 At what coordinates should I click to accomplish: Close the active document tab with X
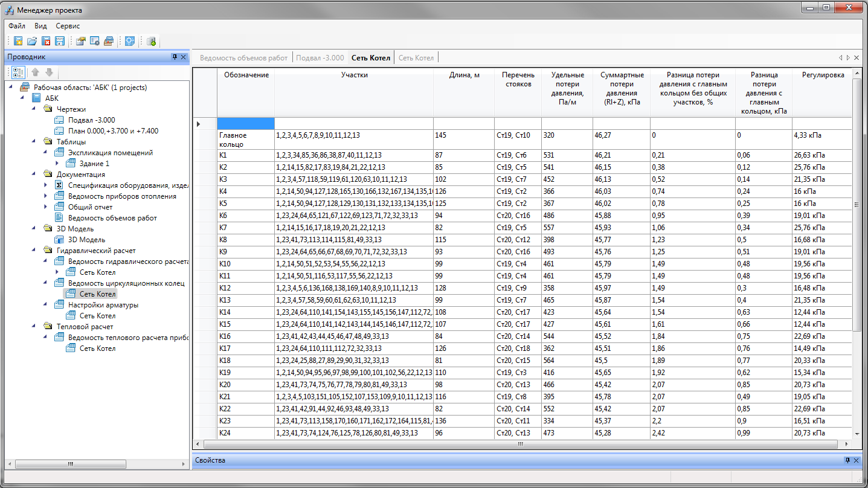[857, 58]
